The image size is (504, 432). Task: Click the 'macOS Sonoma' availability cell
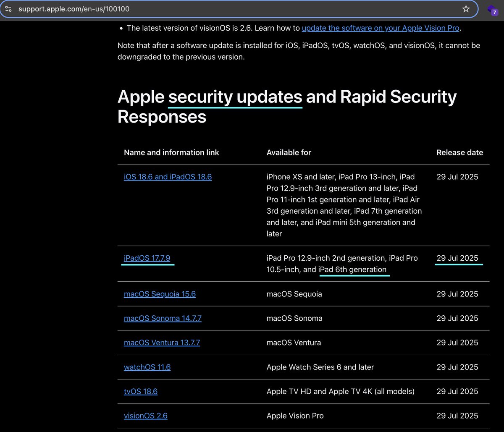[294, 318]
